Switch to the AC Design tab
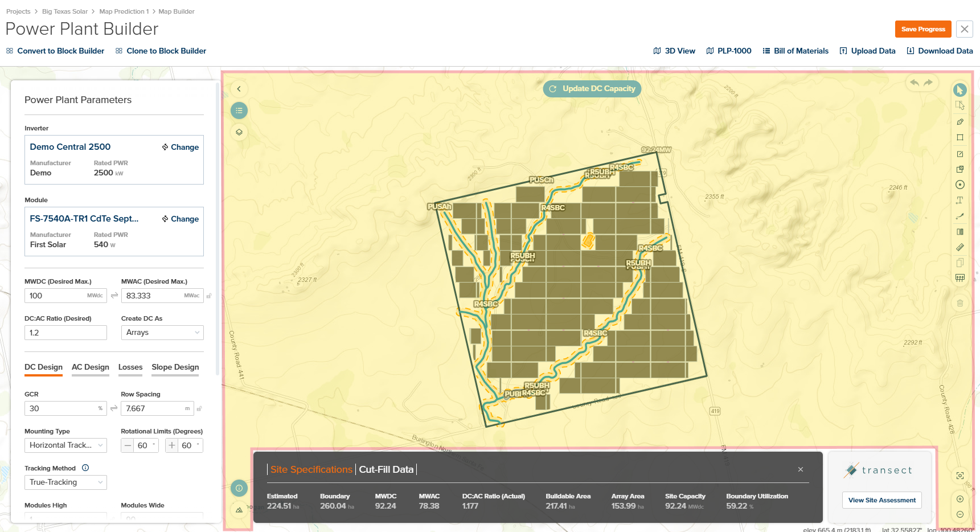Image resolution: width=980 pixels, height=532 pixels. 90,367
